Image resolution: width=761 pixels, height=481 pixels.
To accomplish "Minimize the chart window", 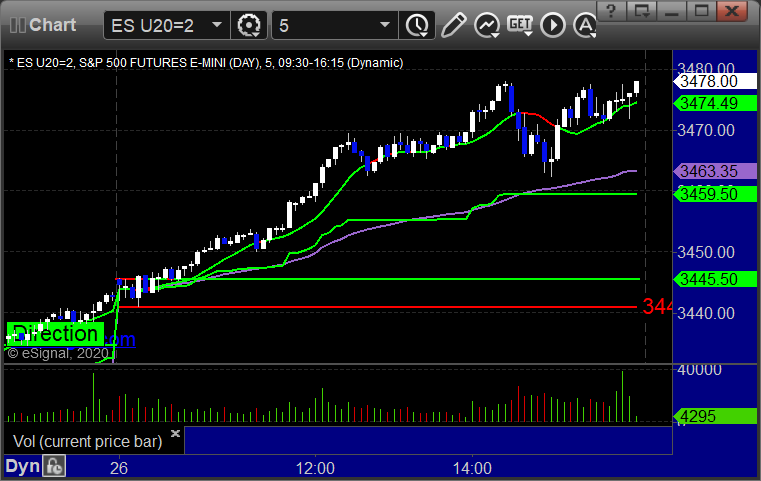I will tap(672, 10).
